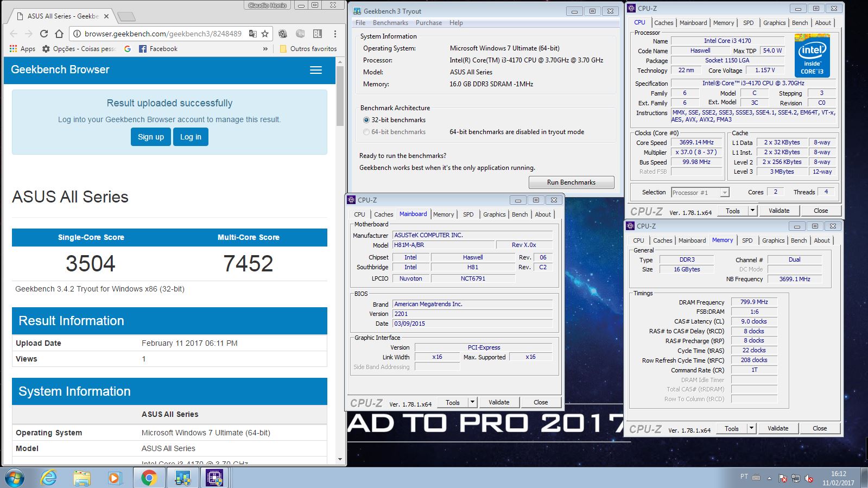Click the Chrome address bar URL
The image size is (868, 488).
tap(163, 34)
